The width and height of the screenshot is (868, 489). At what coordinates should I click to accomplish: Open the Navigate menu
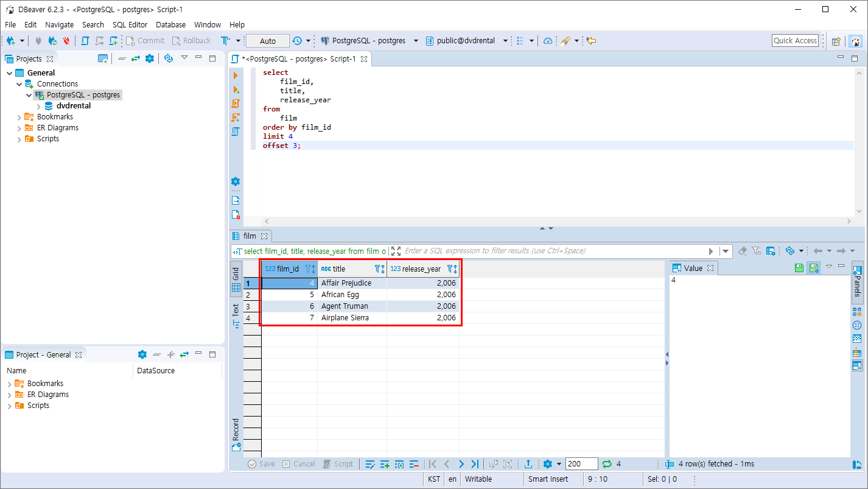(59, 25)
